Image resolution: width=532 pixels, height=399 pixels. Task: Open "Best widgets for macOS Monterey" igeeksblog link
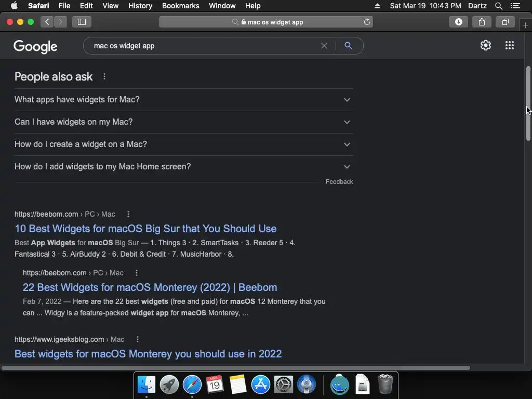(x=148, y=354)
